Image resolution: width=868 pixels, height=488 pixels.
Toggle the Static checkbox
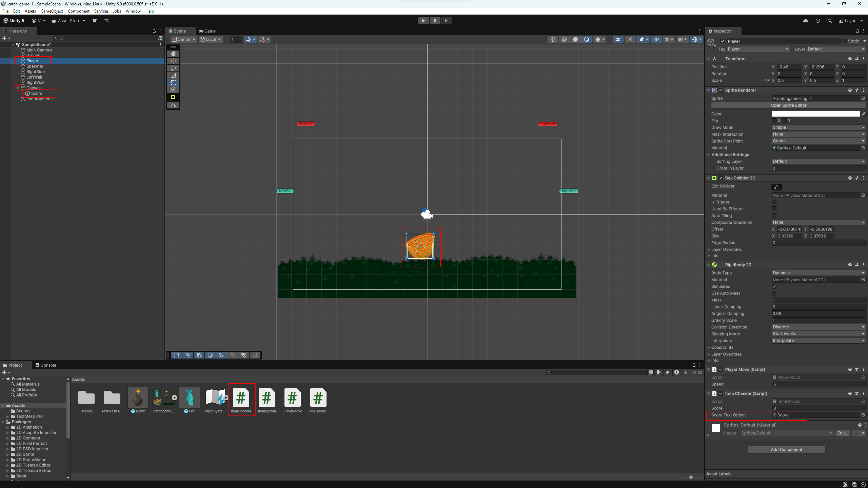click(844, 41)
